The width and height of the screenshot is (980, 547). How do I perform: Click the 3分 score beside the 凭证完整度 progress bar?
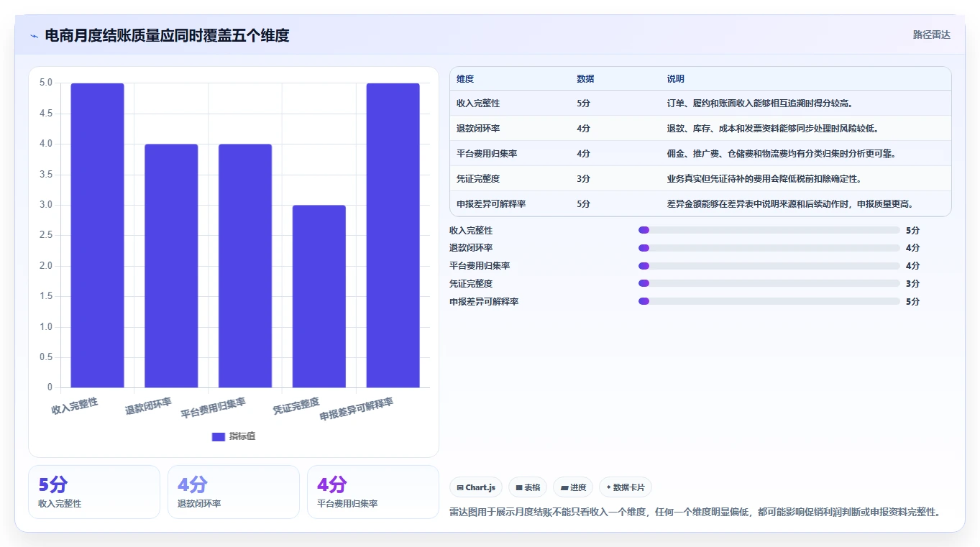tap(912, 283)
